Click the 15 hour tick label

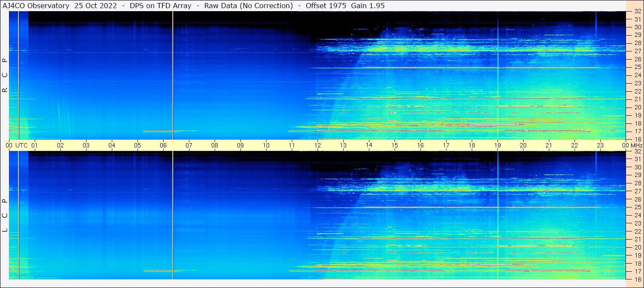(x=395, y=145)
